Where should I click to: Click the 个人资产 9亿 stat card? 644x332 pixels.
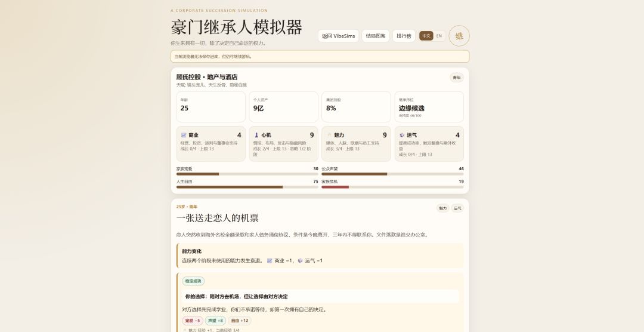point(283,107)
